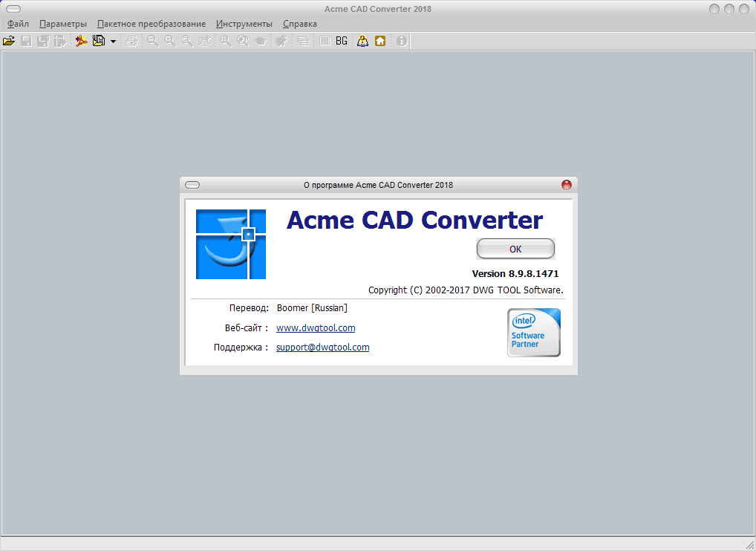This screenshot has width=756, height=551.
Task: Click the grayed-out 3D orbit icon
Action: click(x=260, y=41)
